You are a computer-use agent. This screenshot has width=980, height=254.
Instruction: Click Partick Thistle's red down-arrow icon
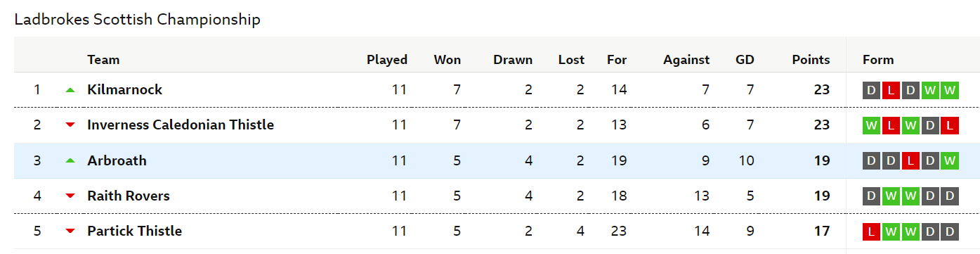pyautogui.click(x=70, y=231)
